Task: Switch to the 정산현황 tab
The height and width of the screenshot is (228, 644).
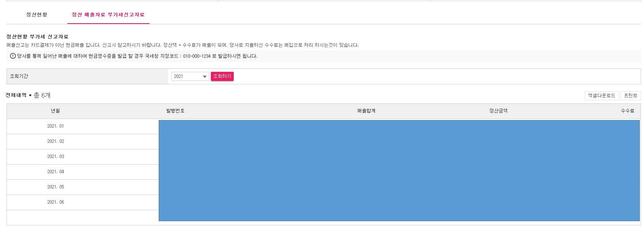Action: pos(37,15)
